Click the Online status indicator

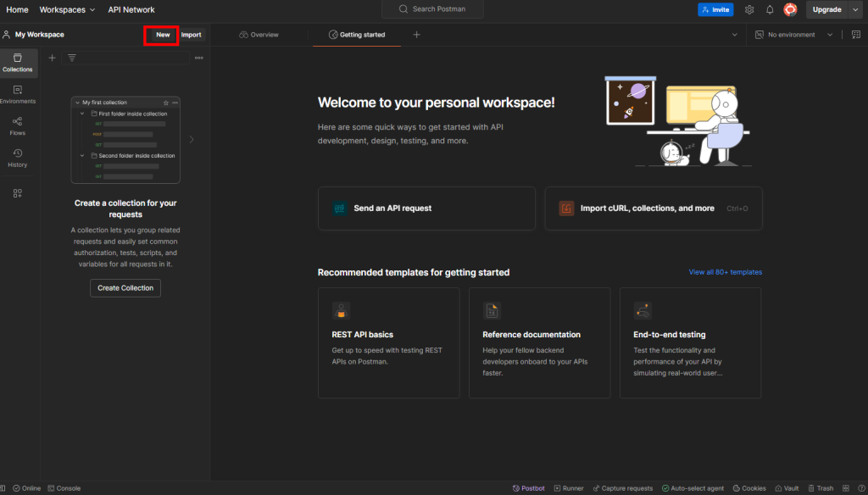[x=27, y=488]
